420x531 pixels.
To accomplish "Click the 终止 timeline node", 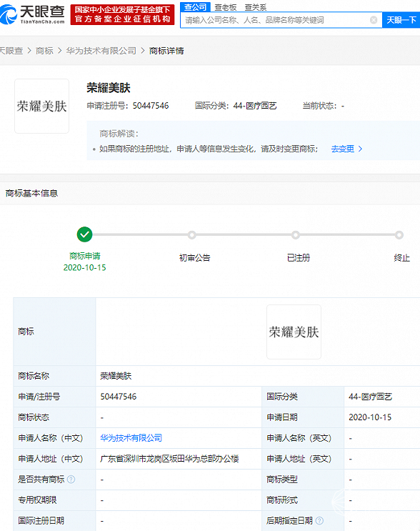I will (x=399, y=234).
